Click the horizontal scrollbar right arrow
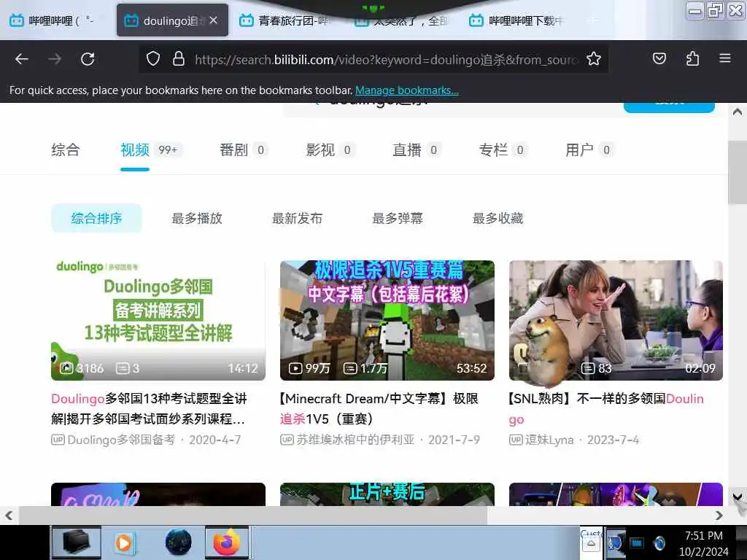The height and width of the screenshot is (560, 747). coord(719,516)
